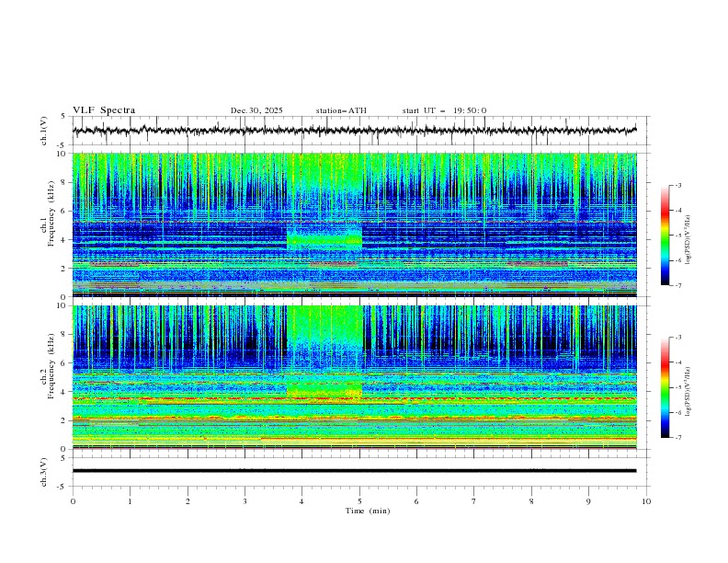This screenshot has height=563, width=728.
Task: Click the ch.3(V) waveform axis label
Action: coord(44,472)
